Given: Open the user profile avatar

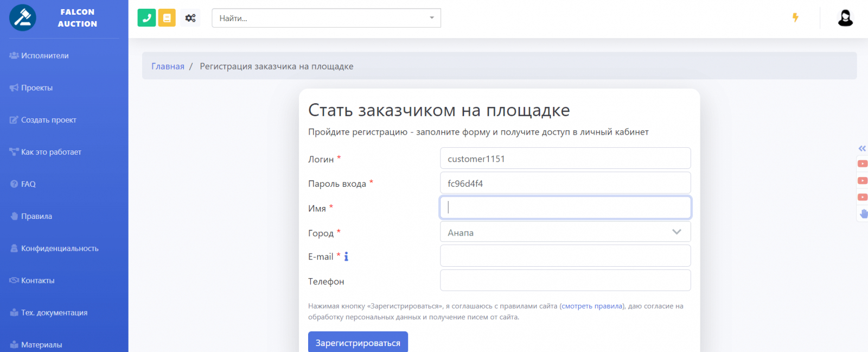Looking at the screenshot, I should point(845,18).
